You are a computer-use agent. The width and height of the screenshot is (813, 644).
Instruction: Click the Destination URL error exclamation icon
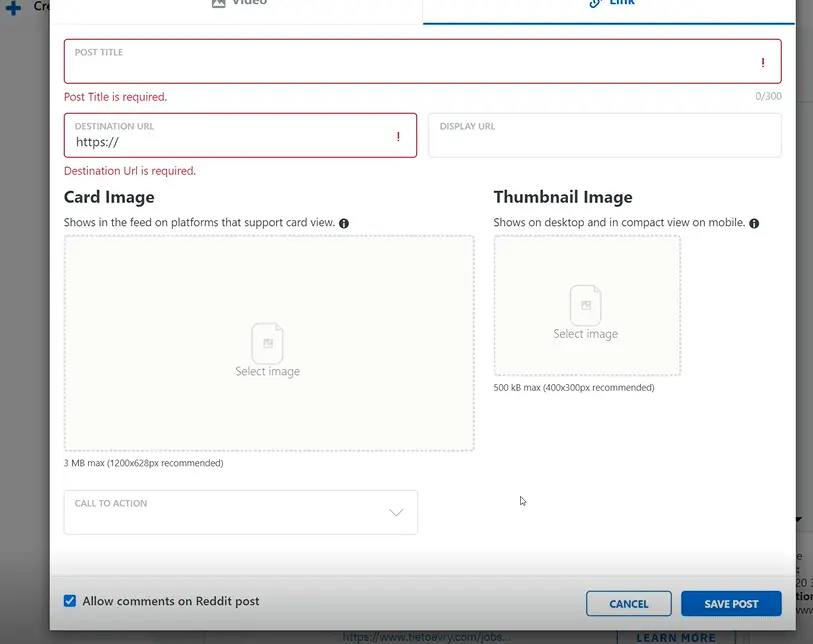coord(398,137)
